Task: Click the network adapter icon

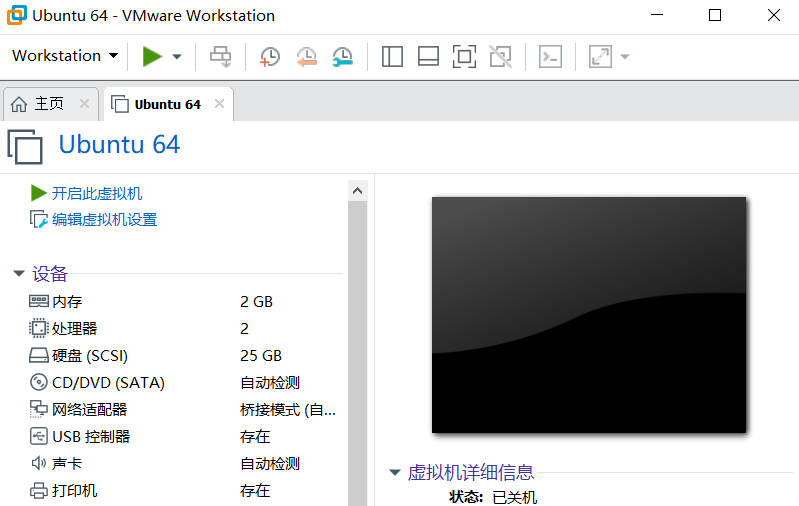Action: click(x=39, y=409)
